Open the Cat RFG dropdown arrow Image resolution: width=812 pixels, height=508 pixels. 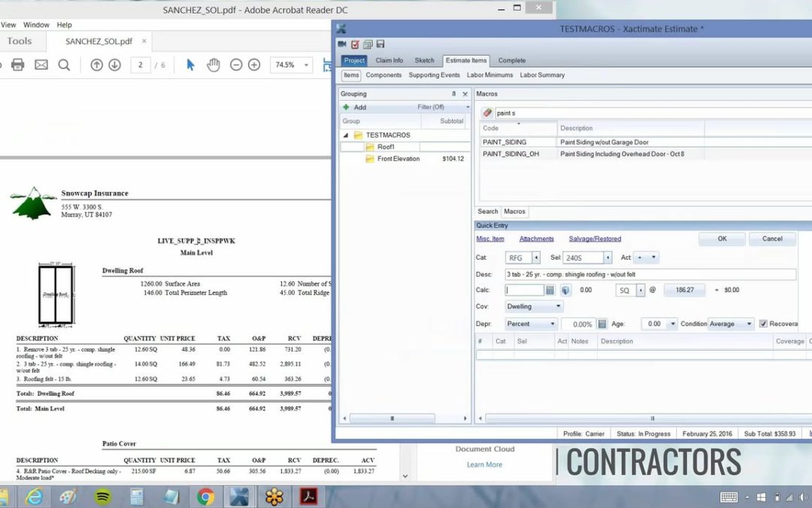click(x=536, y=257)
